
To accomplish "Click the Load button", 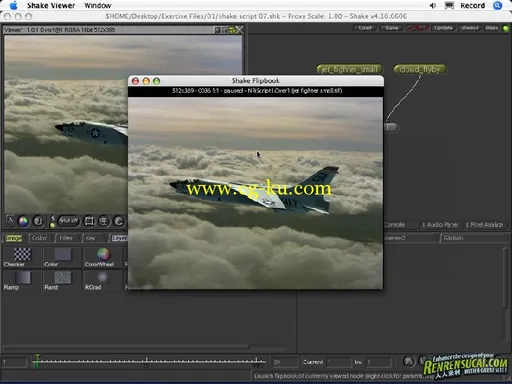I will click(365, 28).
